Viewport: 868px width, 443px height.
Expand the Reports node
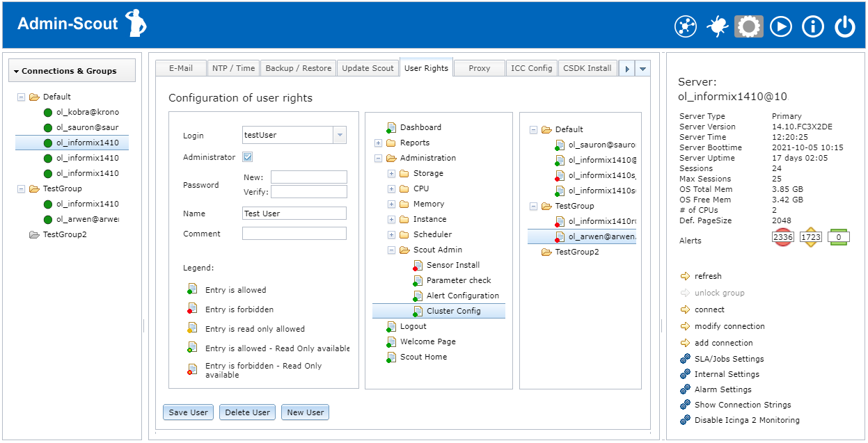[x=378, y=143]
